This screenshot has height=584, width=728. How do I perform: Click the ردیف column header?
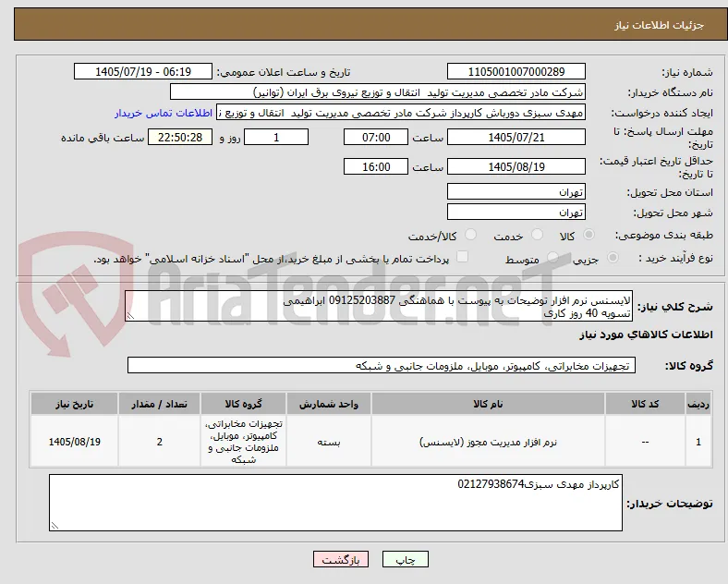click(x=698, y=404)
